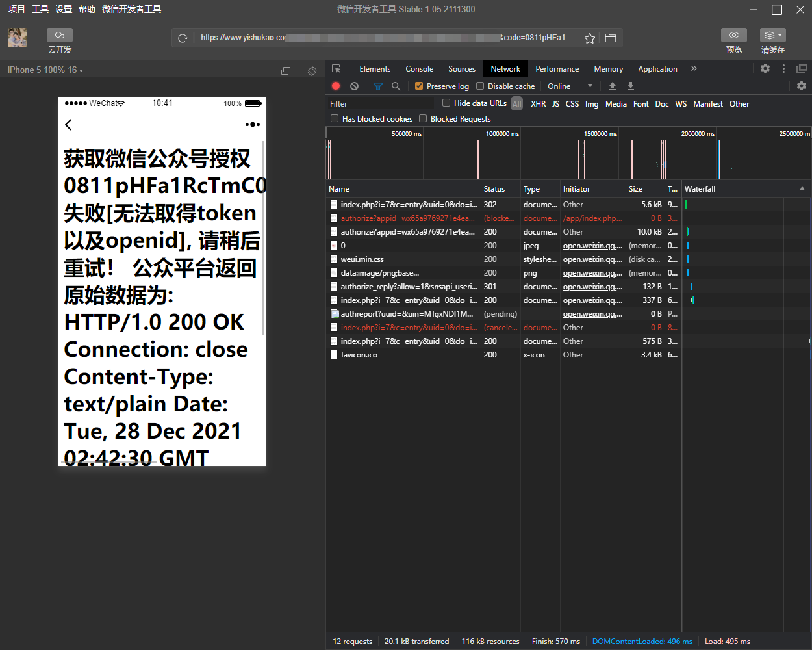Click the cloud development (云开发) icon
This screenshot has width=812, height=650.
60,35
